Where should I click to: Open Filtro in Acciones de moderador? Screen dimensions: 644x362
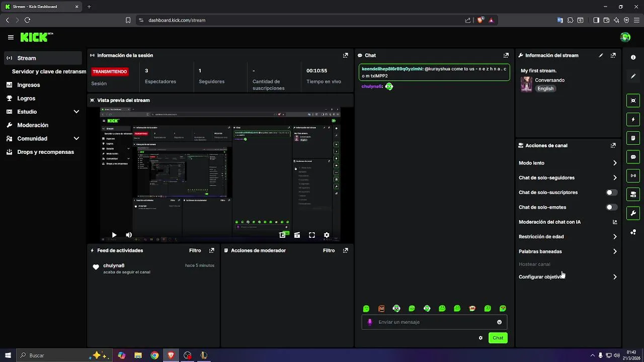pyautogui.click(x=329, y=250)
